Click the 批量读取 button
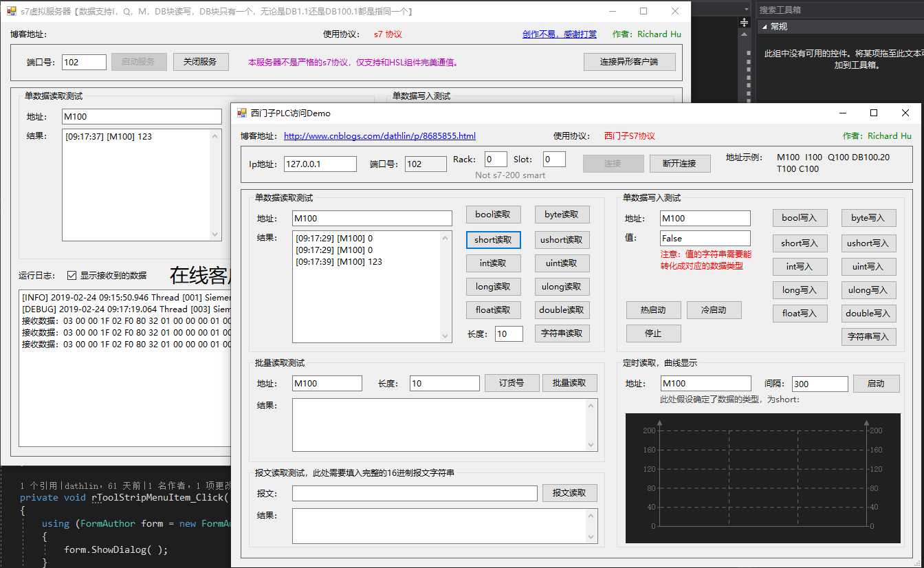This screenshot has width=924, height=568. tap(569, 383)
